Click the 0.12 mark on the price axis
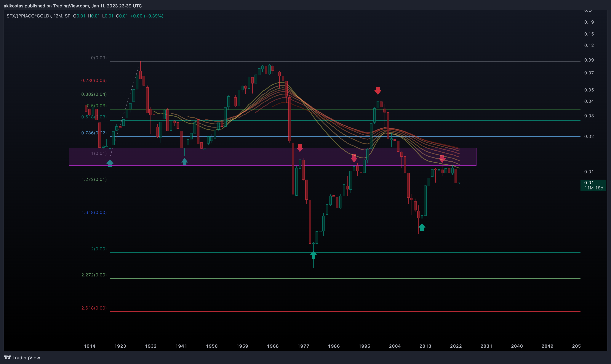 589,45
